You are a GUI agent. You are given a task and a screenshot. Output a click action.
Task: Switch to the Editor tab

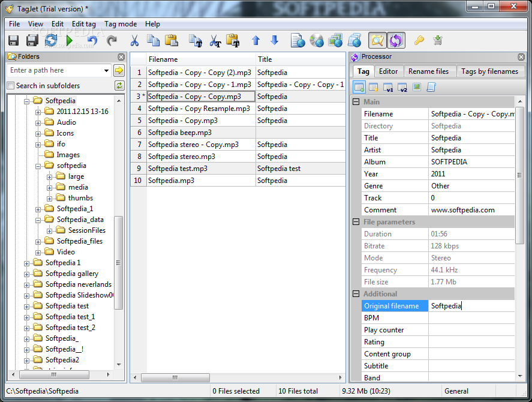[388, 71]
